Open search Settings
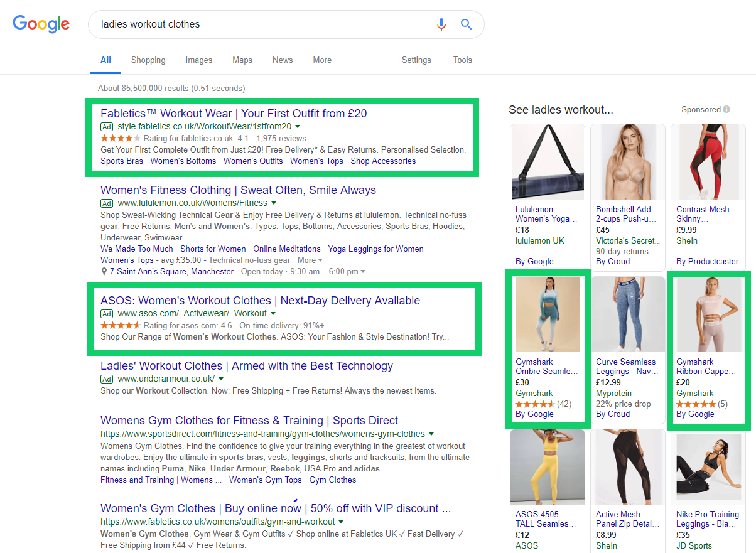Screen dimensions: 756x553 (416, 60)
